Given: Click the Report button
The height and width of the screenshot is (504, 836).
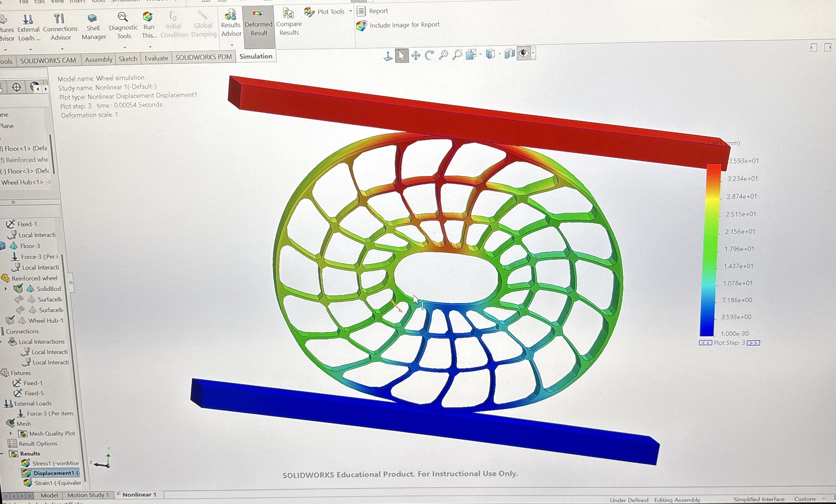Looking at the screenshot, I should [x=372, y=11].
